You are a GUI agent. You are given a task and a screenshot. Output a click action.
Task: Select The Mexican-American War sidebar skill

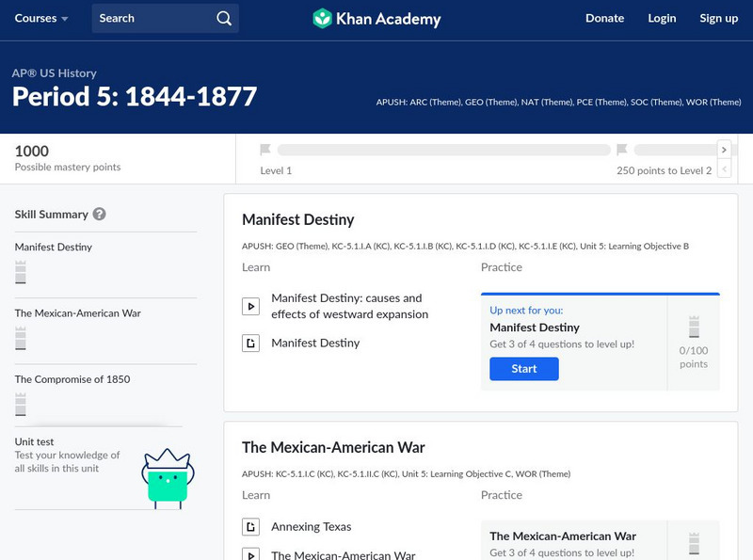(78, 313)
